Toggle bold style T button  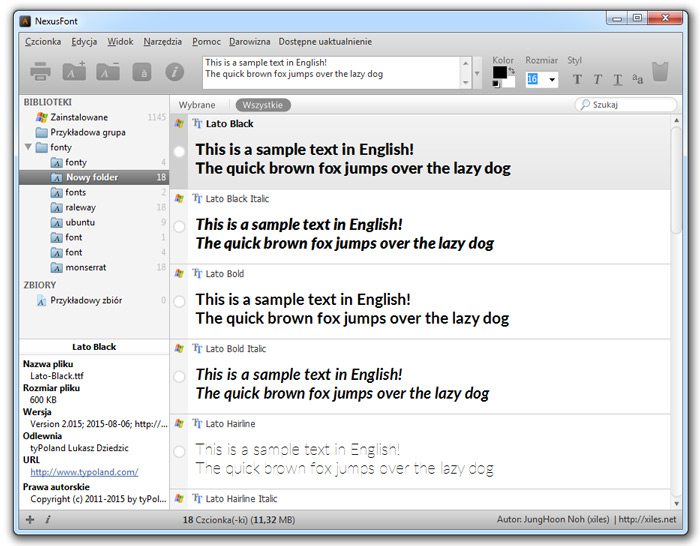[577, 79]
